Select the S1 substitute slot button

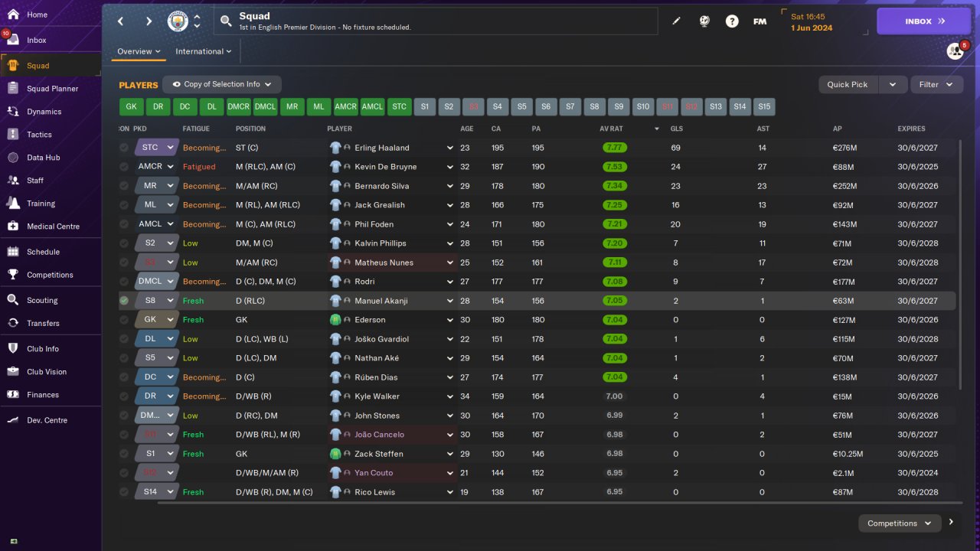pyautogui.click(x=425, y=106)
